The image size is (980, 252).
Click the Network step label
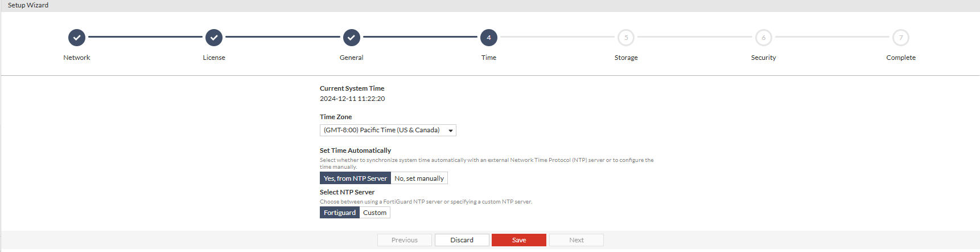click(77, 58)
